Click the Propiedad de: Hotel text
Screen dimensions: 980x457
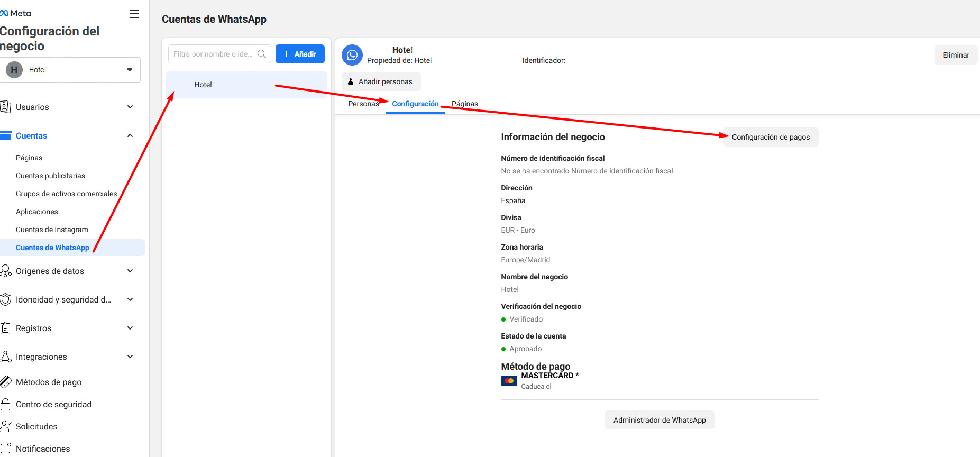click(399, 60)
